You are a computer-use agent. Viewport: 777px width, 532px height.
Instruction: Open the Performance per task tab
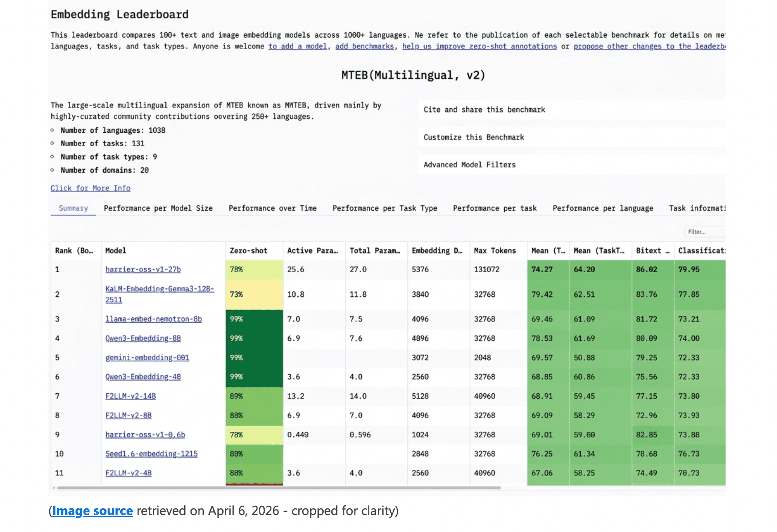(494, 208)
